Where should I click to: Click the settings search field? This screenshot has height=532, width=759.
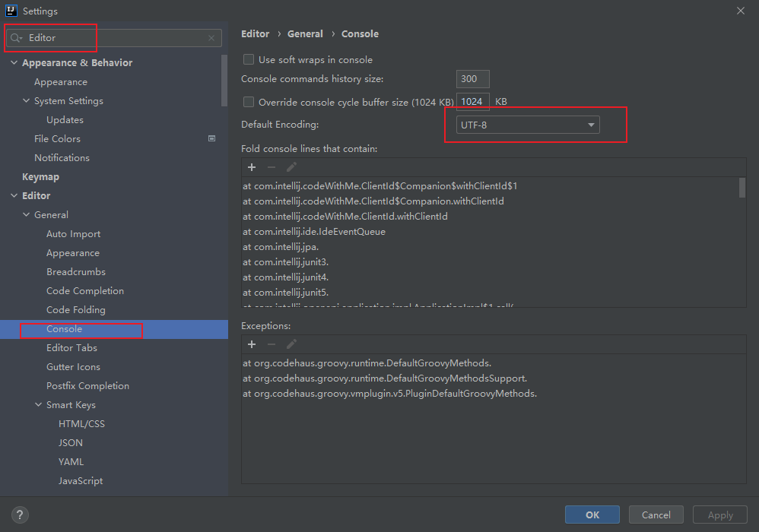pos(114,38)
